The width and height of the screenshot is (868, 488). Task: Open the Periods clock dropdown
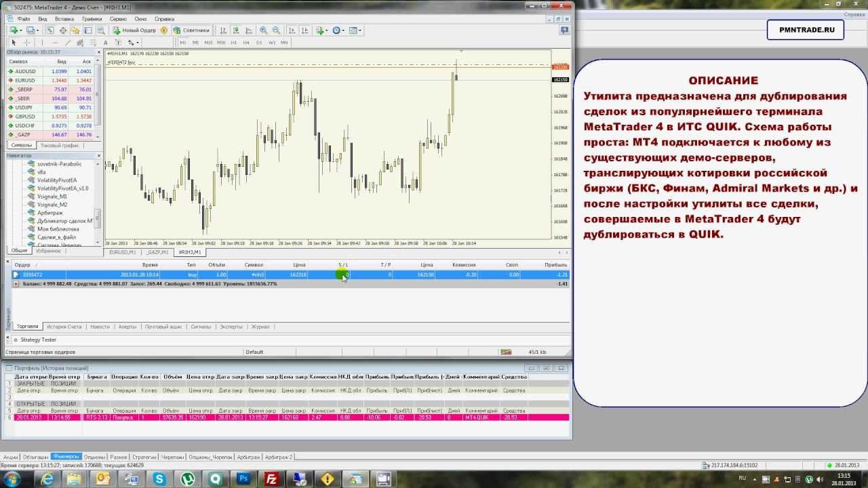point(338,30)
